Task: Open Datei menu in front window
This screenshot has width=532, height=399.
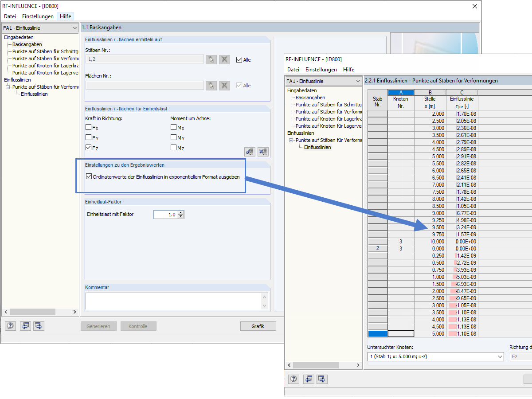Action: [293, 70]
